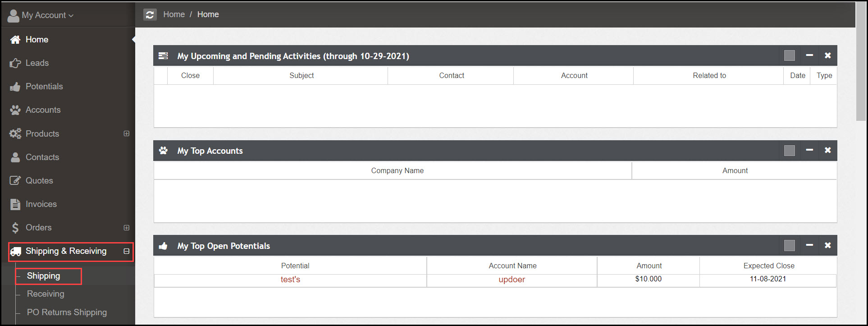Image resolution: width=868 pixels, height=326 pixels.
Task: Click the Leads hand-pointing icon
Action: [15, 63]
